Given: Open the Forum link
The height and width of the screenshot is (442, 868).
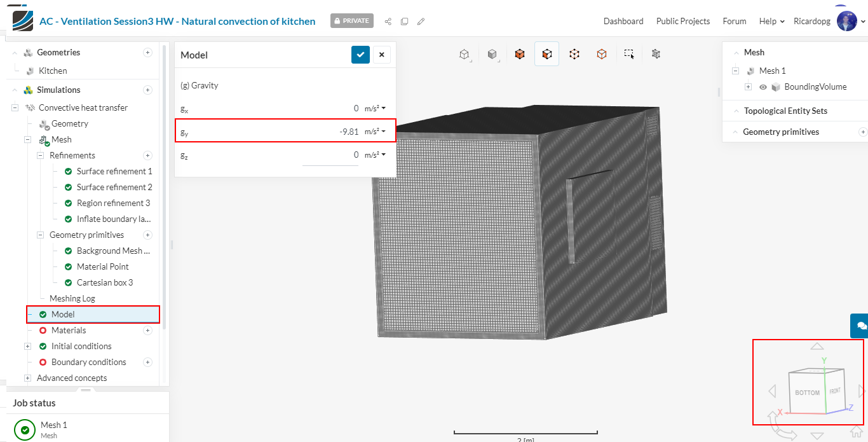Looking at the screenshot, I should [x=735, y=21].
